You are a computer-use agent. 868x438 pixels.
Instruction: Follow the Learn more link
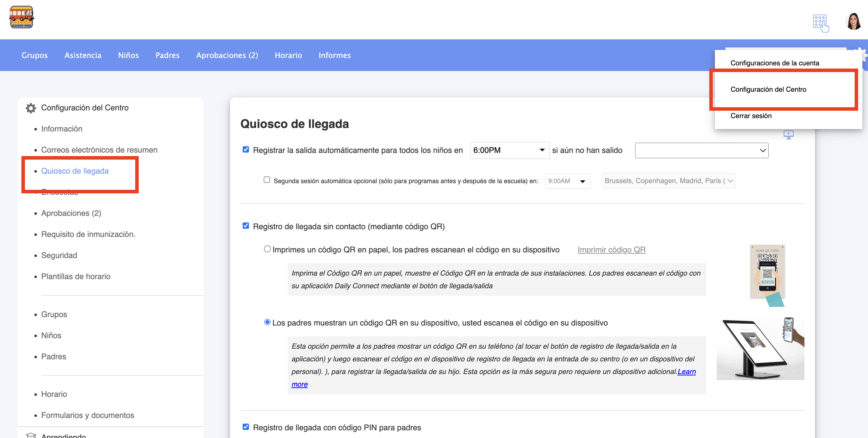[686, 372]
